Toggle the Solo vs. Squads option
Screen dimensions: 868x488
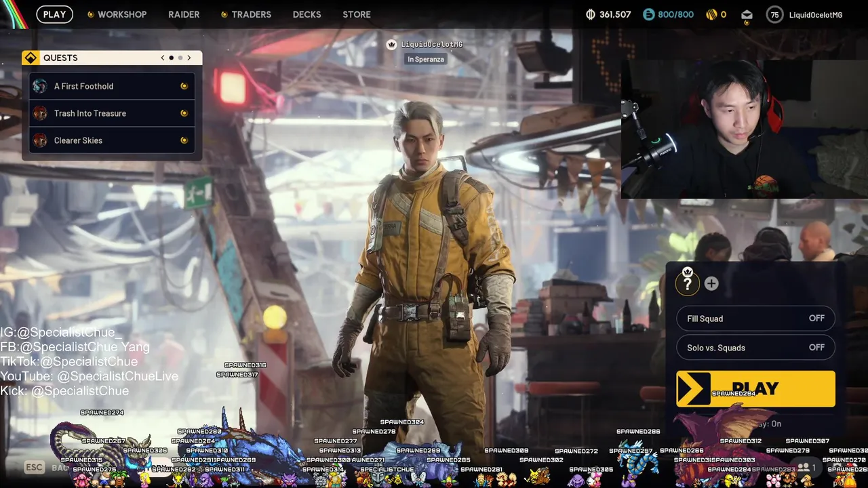tap(755, 348)
